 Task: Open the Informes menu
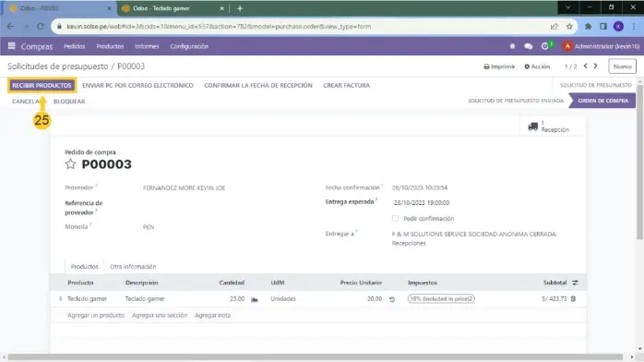pyautogui.click(x=147, y=46)
